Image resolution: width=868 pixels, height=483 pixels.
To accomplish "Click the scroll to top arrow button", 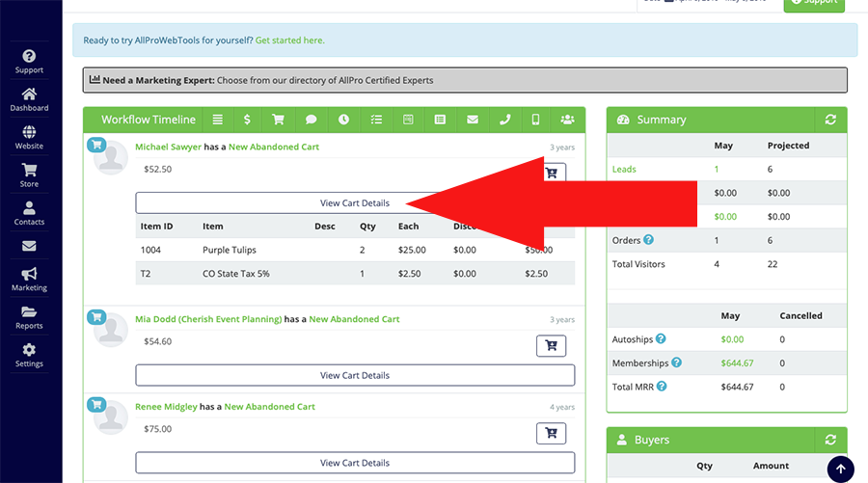I will tap(840, 469).
